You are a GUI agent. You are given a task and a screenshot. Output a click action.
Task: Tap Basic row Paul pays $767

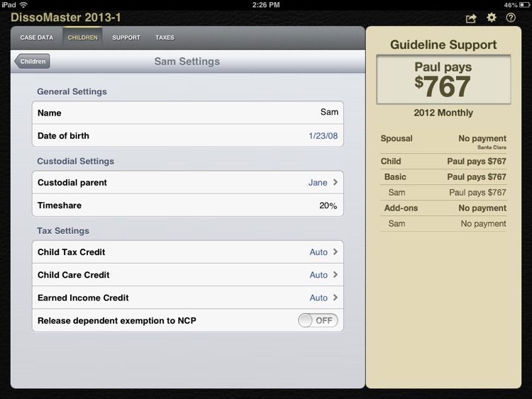pyautogui.click(x=443, y=177)
